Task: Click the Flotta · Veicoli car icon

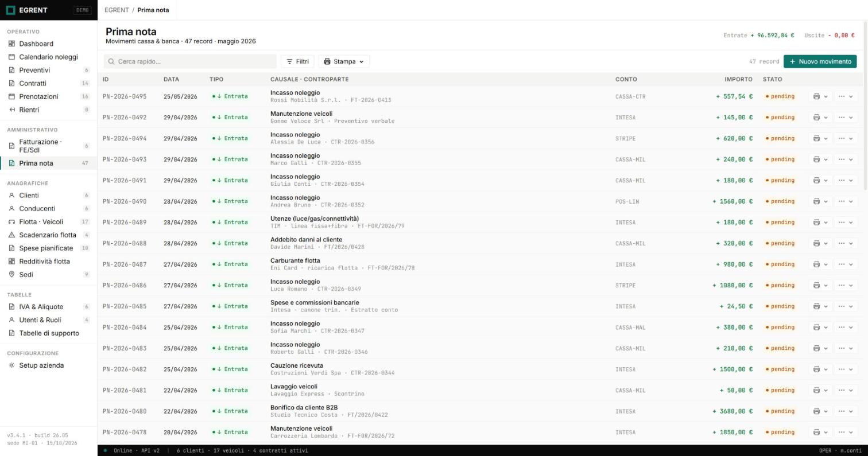Action: (11, 222)
